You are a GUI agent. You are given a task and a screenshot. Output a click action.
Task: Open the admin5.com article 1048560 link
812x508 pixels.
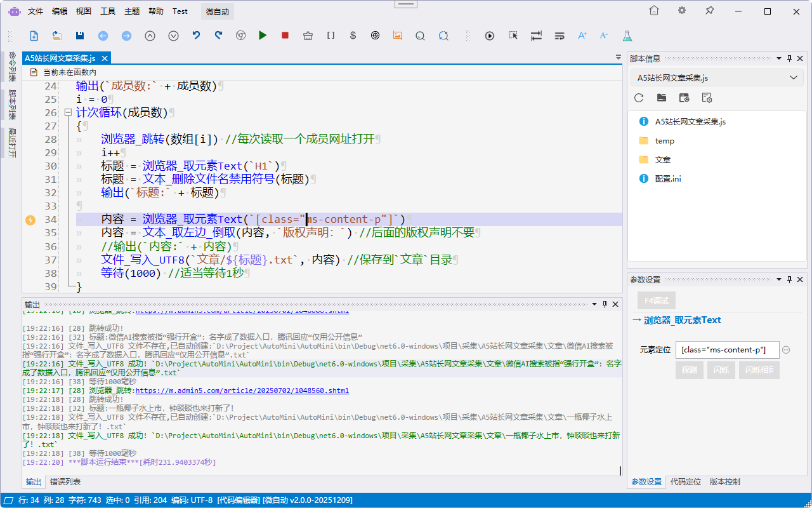pyautogui.click(x=242, y=391)
